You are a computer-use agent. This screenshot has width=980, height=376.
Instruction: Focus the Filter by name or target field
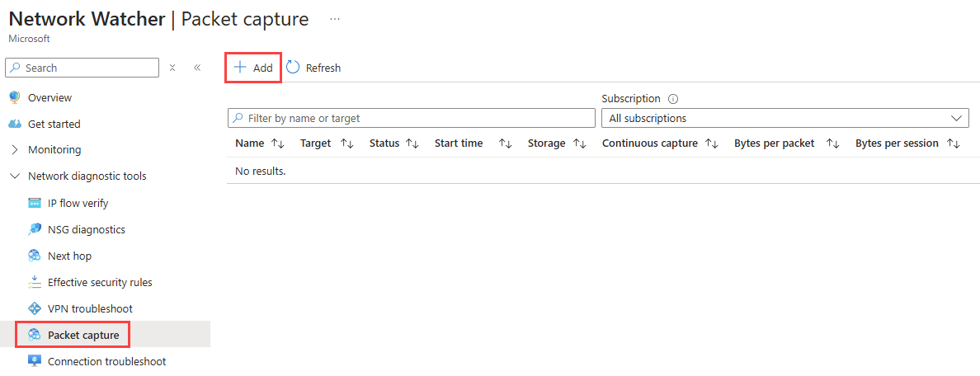click(412, 118)
